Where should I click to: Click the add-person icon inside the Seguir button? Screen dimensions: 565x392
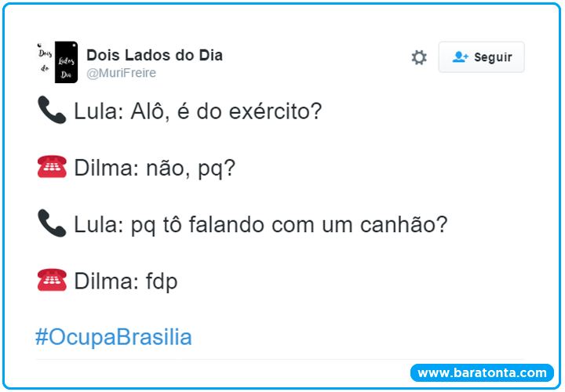point(460,57)
